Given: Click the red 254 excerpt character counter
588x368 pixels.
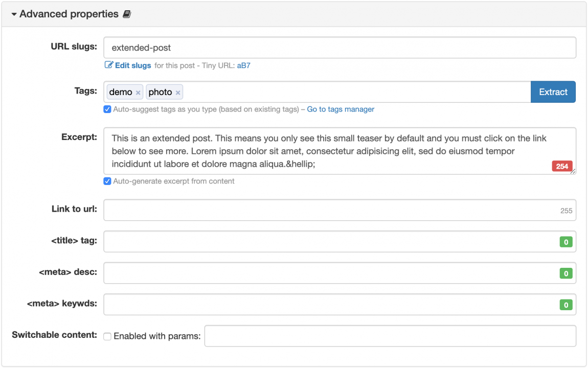Looking at the screenshot, I should [x=562, y=167].
